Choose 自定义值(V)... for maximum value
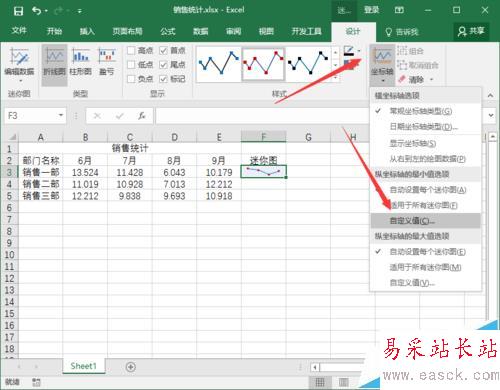The width and height of the screenshot is (500, 390). 425,283
